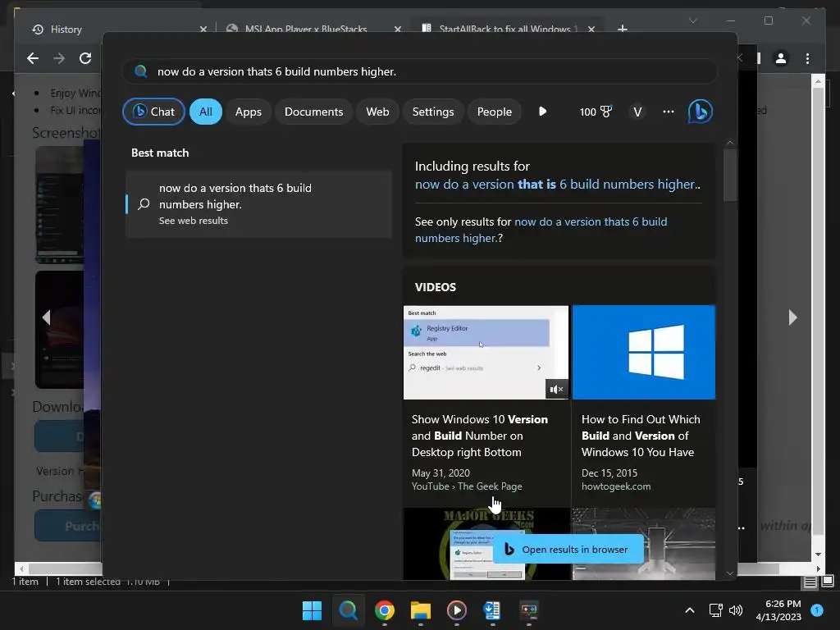Open the Registry Editor video thumbnail
The image size is (840, 630).
(x=486, y=352)
